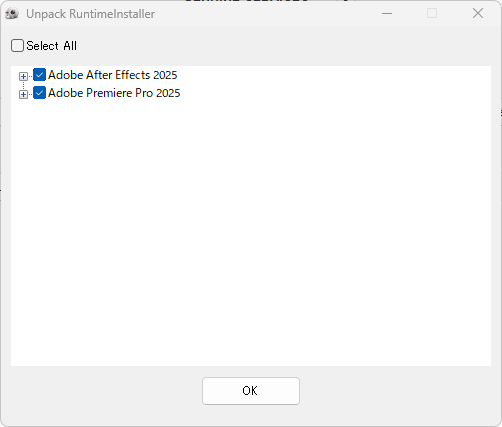Image resolution: width=502 pixels, height=427 pixels.
Task: Click the Select All label text
Action: 52,46
